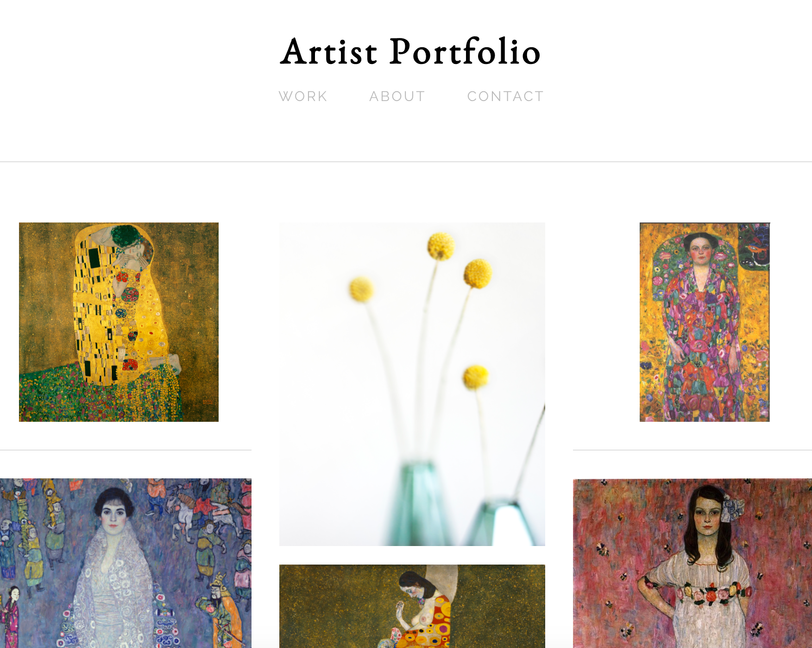Viewport: 812px width, 648px height.
Task: Click the lowest yellow flower ball in photo
Action: coord(475,376)
